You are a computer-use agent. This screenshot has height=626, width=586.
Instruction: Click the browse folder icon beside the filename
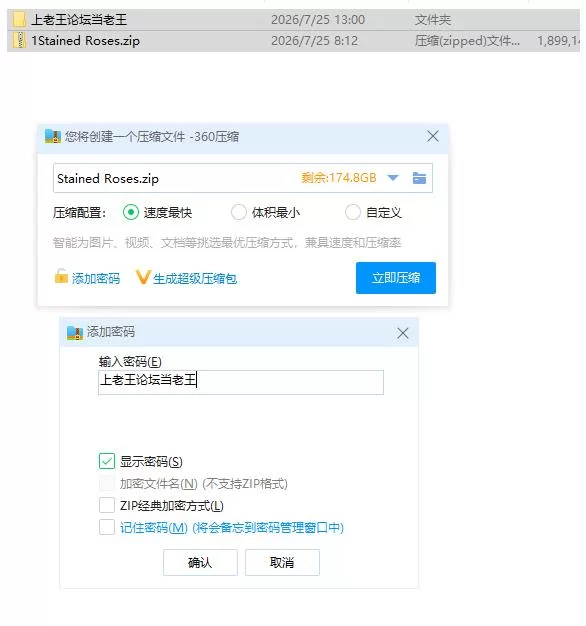pyautogui.click(x=419, y=178)
